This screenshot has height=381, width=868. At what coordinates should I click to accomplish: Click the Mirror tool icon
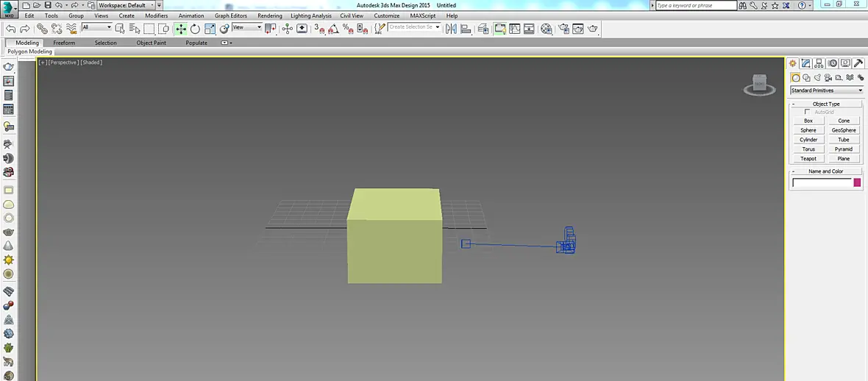tap(451, 28)
